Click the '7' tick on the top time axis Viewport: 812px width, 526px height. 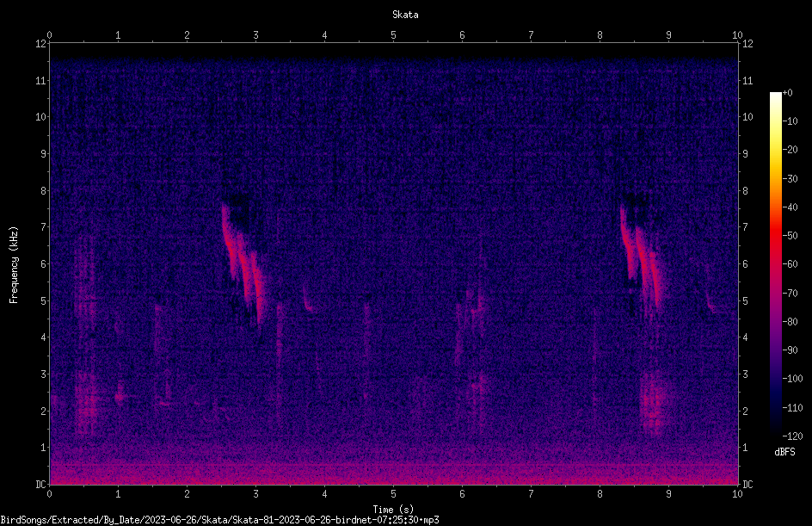tap(531, 35)
